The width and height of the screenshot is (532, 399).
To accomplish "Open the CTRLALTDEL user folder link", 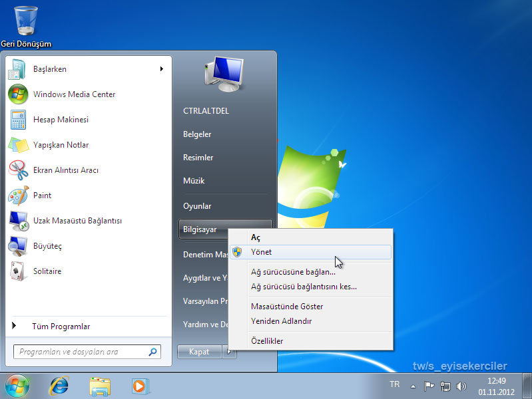I will coord(206,111).
